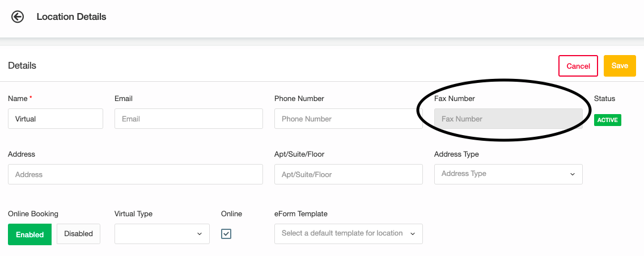
Task: Focus the Email input field
Action: (189, 119)
